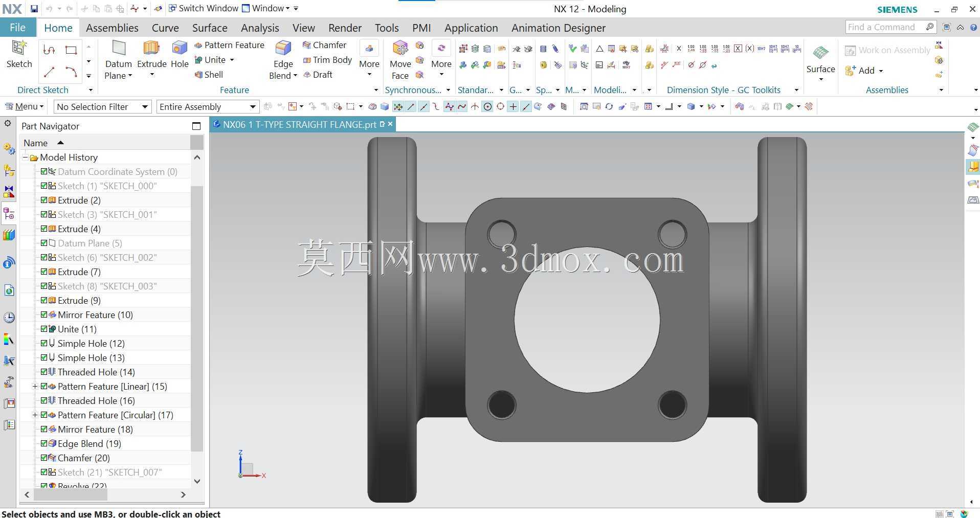Open the No Selection Filter dropdown
The height and width of the screenshot is (518, 980).
pyautogui.click(x=102, y=106)
